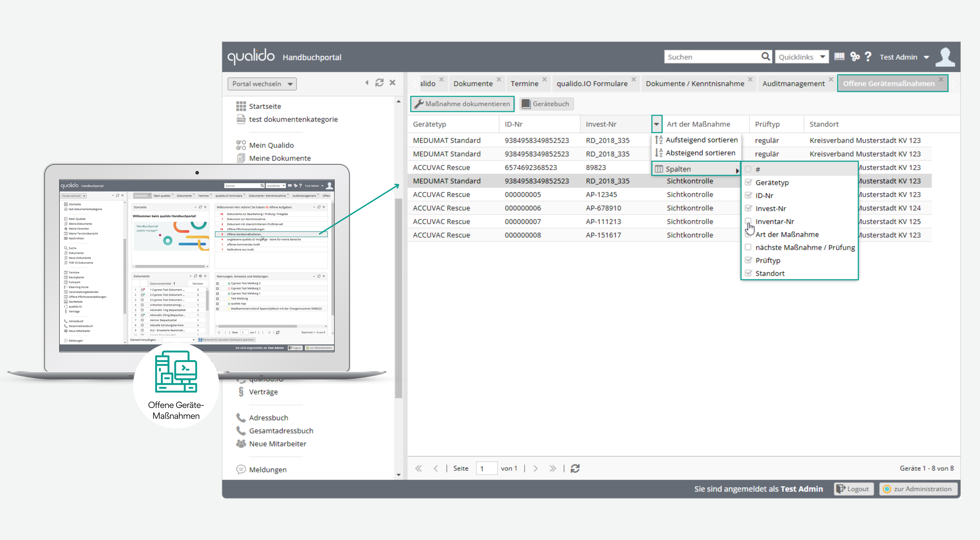Open Verträge in sidebar
The width and height of the screenshot is (980, 540).
tap(263, 392)
